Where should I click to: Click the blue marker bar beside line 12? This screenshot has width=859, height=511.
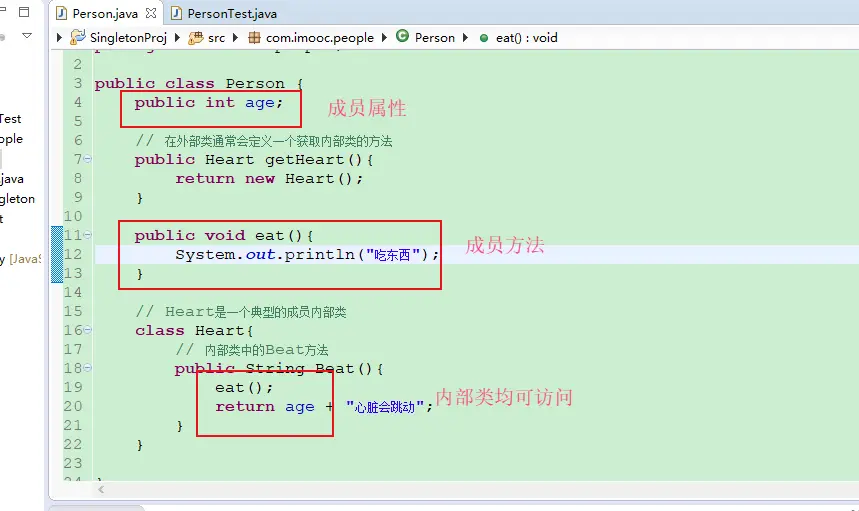tap(57, 254)
